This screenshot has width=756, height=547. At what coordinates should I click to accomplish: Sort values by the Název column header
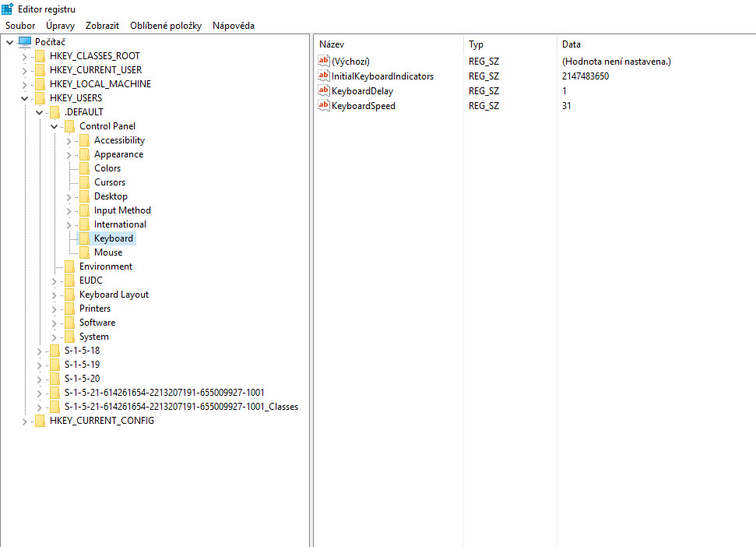[x=389, y=44]
